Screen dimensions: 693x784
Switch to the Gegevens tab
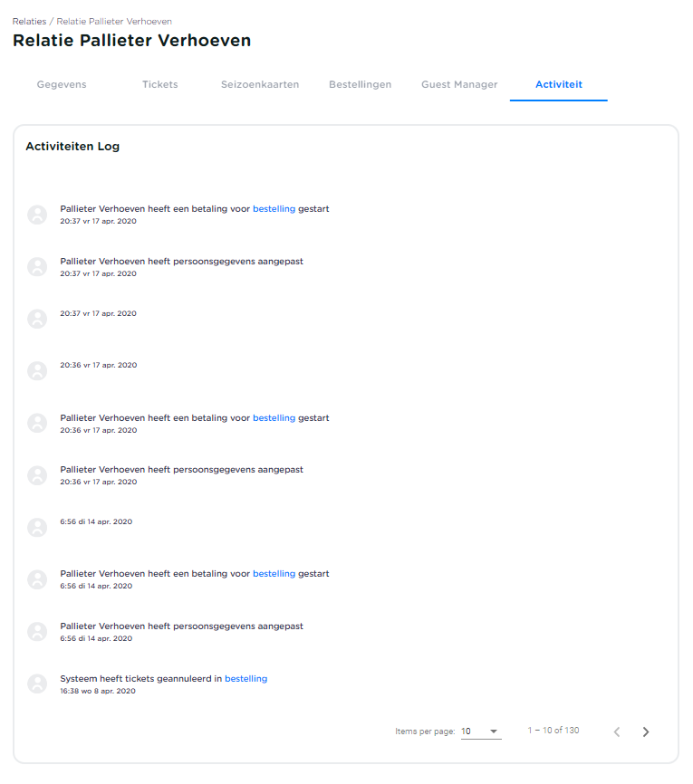[x=62, y=84]
